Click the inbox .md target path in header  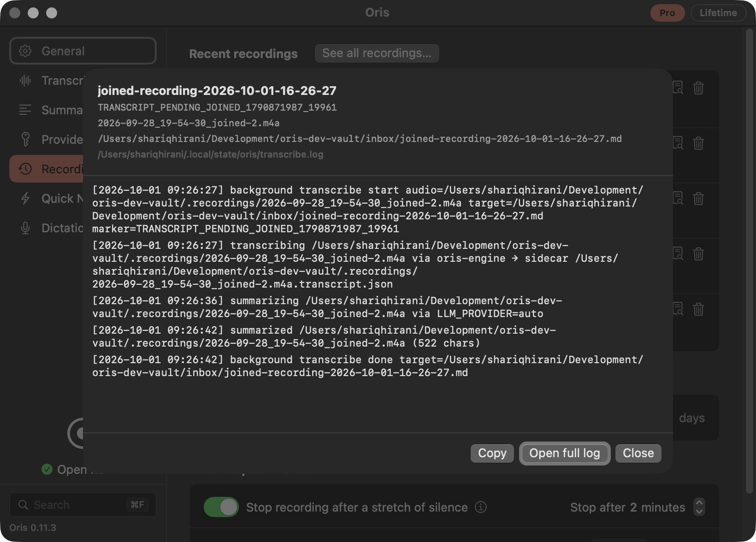(360, 139)
